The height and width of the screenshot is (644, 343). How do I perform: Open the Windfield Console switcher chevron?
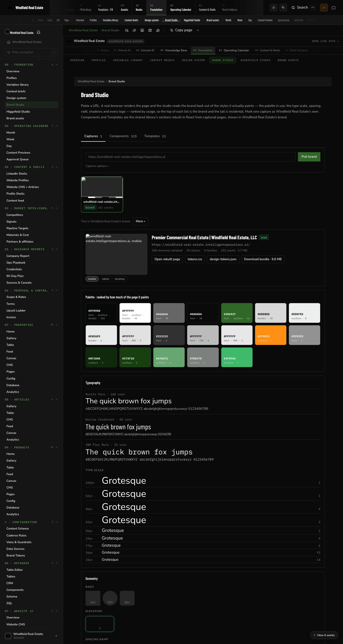56,636
